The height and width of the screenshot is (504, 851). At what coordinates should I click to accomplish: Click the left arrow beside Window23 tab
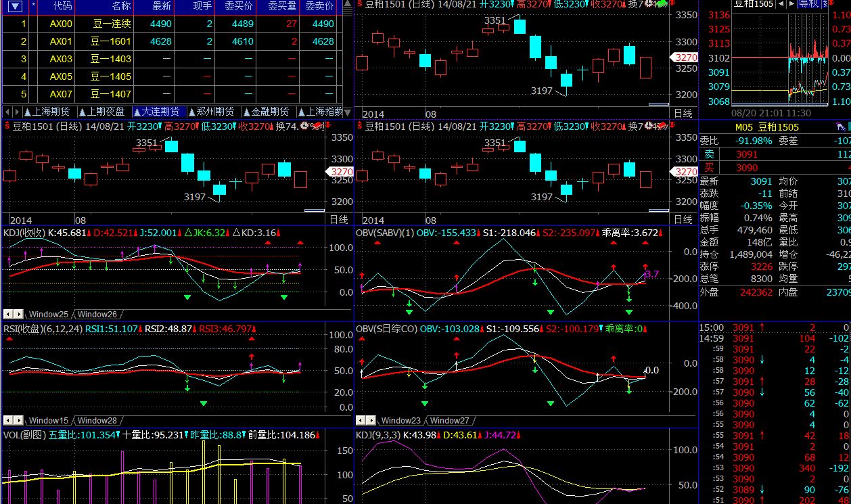click(x=361, y=420)
